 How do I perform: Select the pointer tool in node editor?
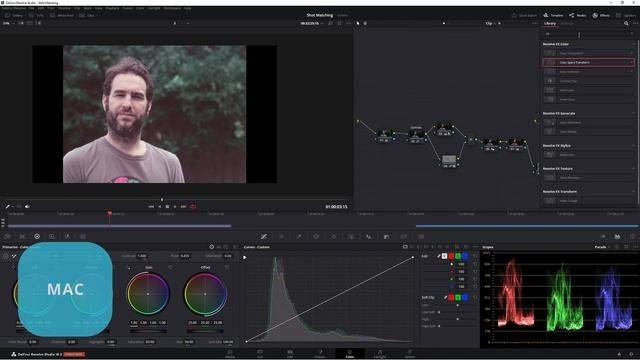click(358, 23)
